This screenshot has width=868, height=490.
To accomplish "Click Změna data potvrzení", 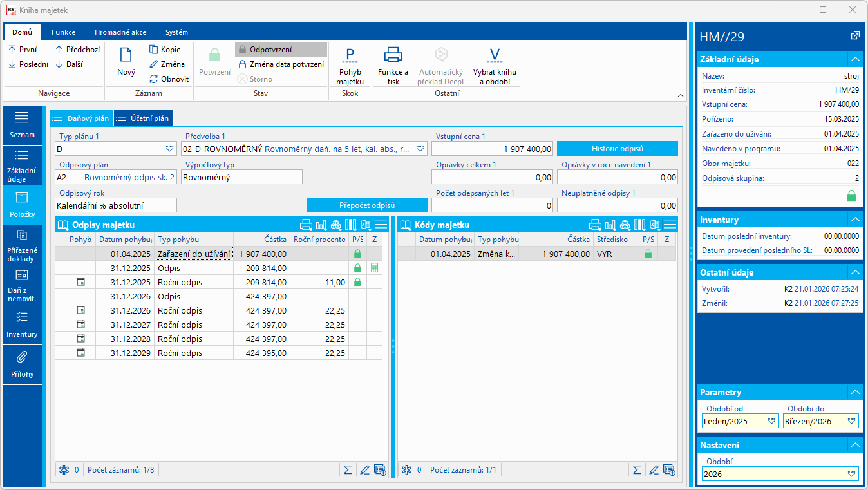I will pyautogui.click(x=281, y=64).
